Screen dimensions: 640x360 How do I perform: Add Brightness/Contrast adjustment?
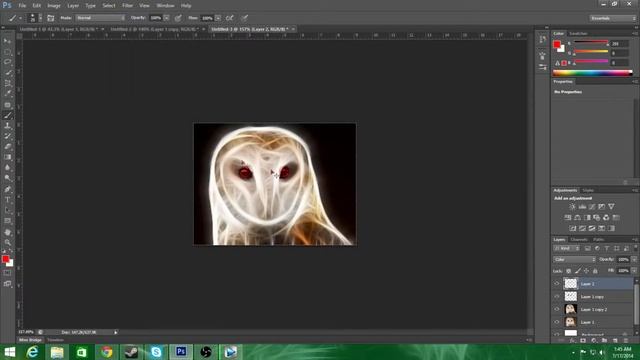click(x=572, y=207)
